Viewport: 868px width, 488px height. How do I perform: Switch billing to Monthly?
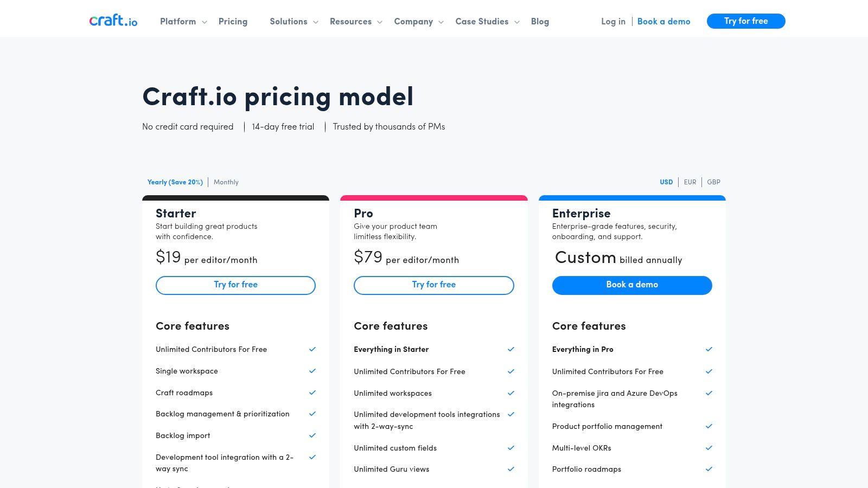click(x=226, y=182)
